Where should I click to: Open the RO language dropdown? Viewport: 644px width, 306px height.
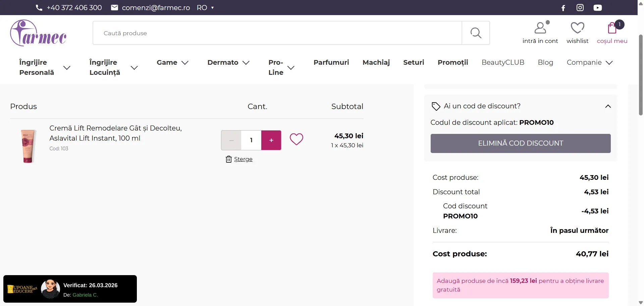click(205, 8)
